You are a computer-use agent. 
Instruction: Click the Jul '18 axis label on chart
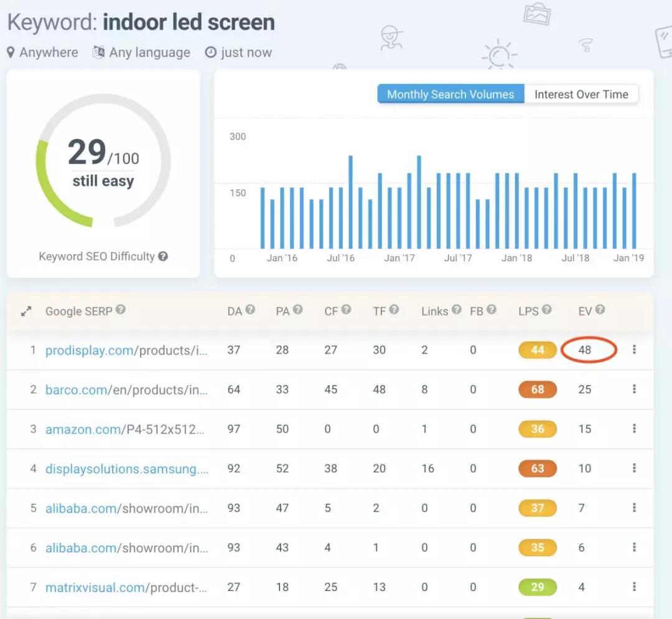(575, 258)
